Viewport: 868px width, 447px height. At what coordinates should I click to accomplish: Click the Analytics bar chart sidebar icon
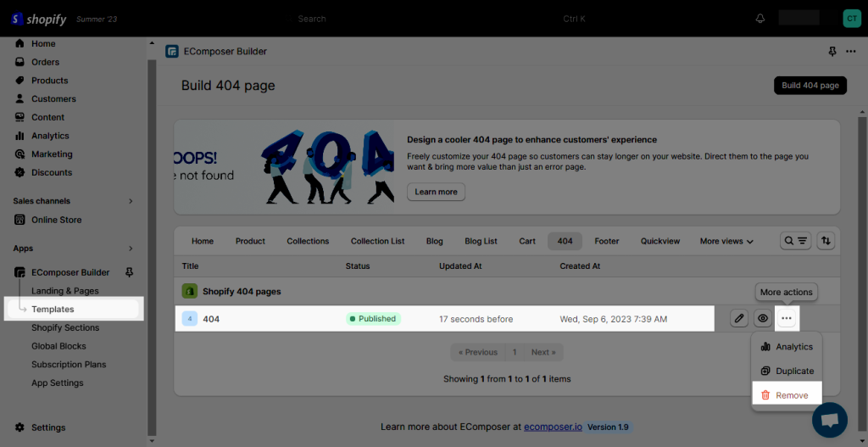pyautogui.click(x=20, y=136)
